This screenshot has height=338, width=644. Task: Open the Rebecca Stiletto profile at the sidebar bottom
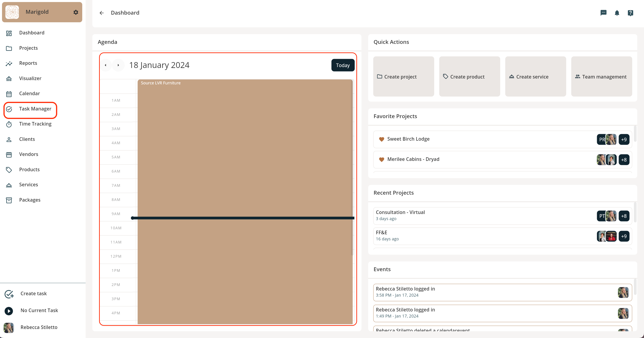31,327
